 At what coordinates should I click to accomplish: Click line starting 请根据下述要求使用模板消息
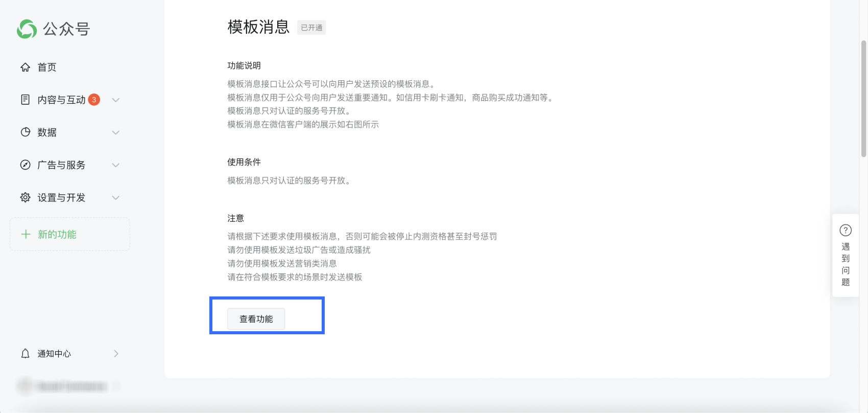(x=362, y=236)
